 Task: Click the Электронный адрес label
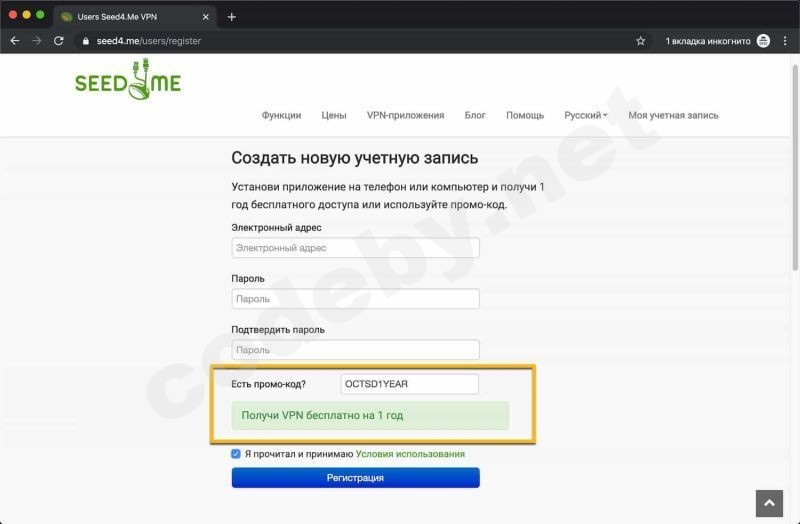coord(276,228)
